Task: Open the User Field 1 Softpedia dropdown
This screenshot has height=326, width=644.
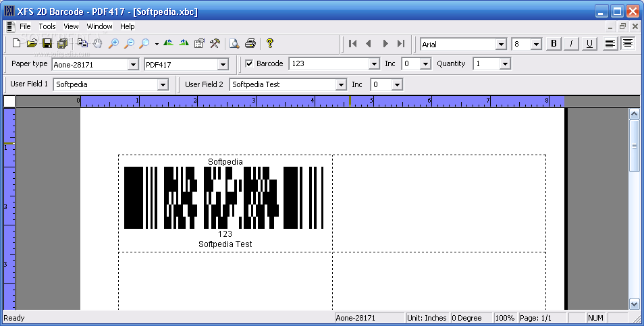Action: [x=163, y=84]
